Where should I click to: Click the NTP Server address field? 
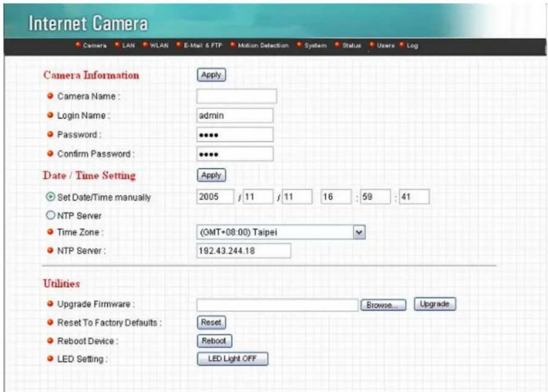[243, 251]
